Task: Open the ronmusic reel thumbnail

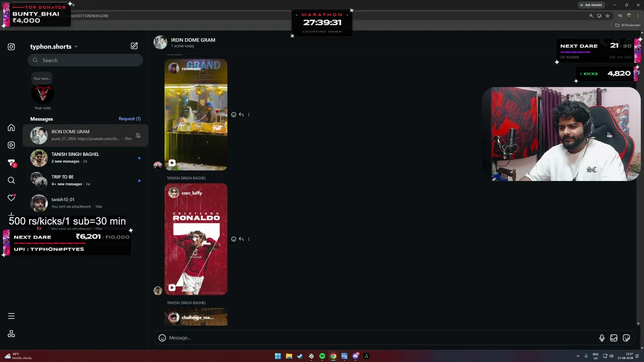Action: (196, 115)
